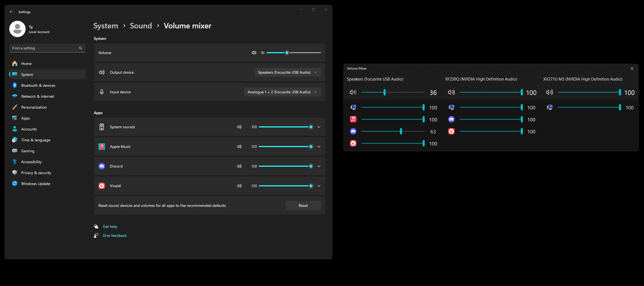Open Home in Settings sidebar
The image size is (644, 286).
tap(47, 64)
